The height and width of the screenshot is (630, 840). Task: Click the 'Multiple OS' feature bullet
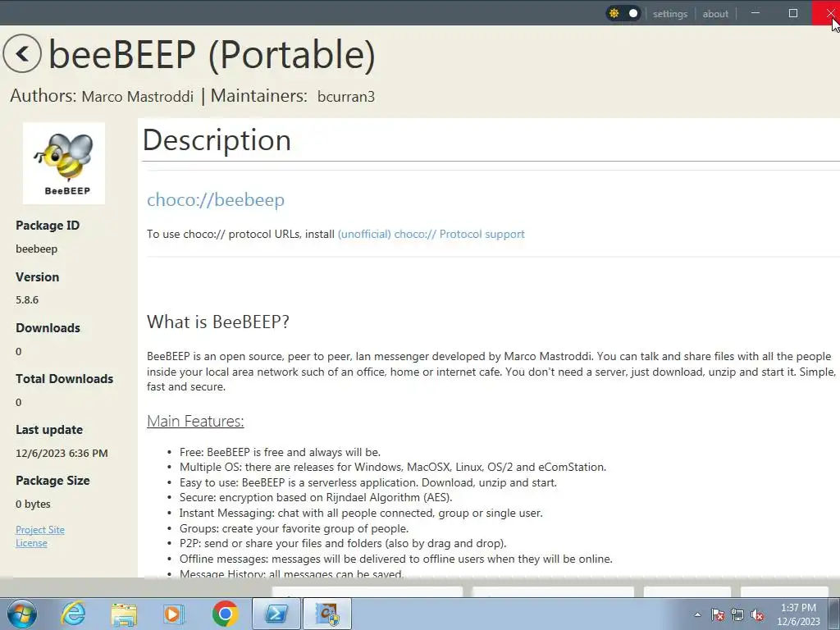click(393, 467)
